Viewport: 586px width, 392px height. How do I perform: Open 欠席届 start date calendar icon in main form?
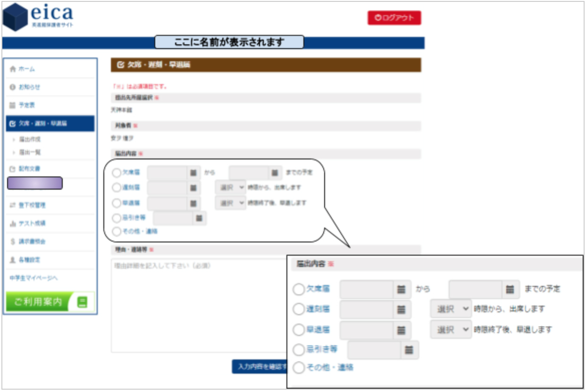[193, 173]
